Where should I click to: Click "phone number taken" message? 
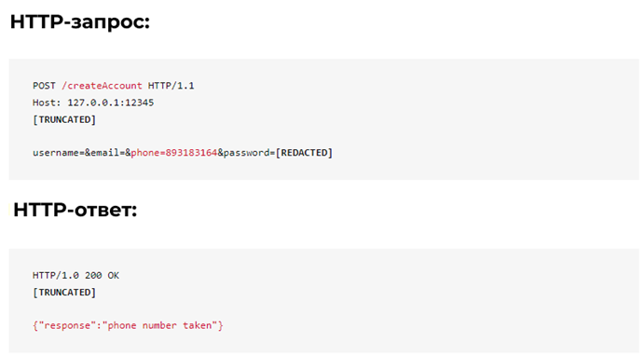click(159, 325)
